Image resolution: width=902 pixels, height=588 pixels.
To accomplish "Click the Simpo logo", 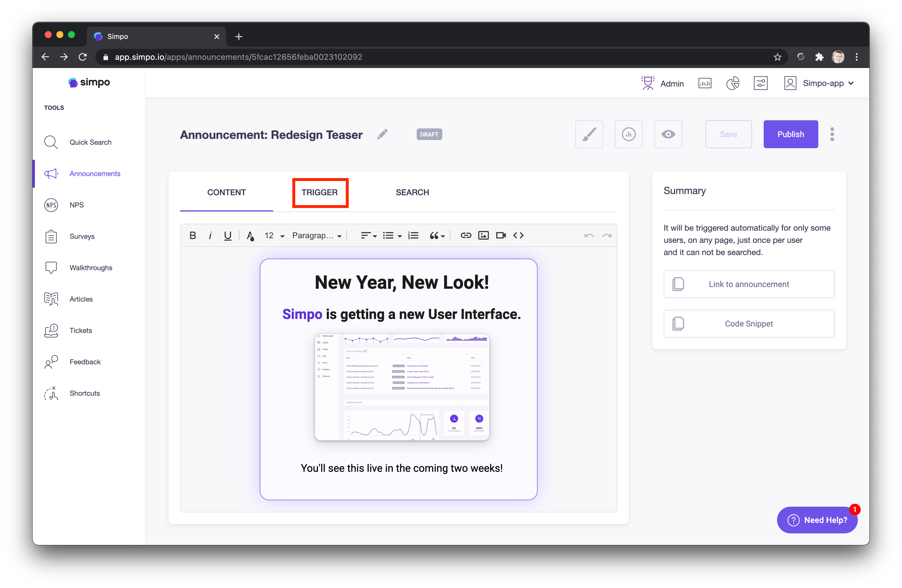I will (89, 82).
